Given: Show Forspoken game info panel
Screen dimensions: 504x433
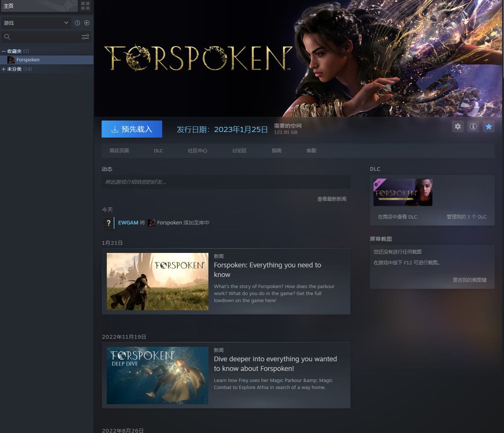Looking at the screenshot, I should [473, 126].
